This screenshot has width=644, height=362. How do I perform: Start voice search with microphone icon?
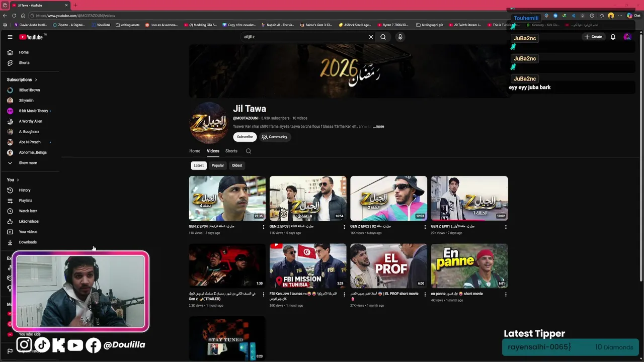(x=400, y=37)
